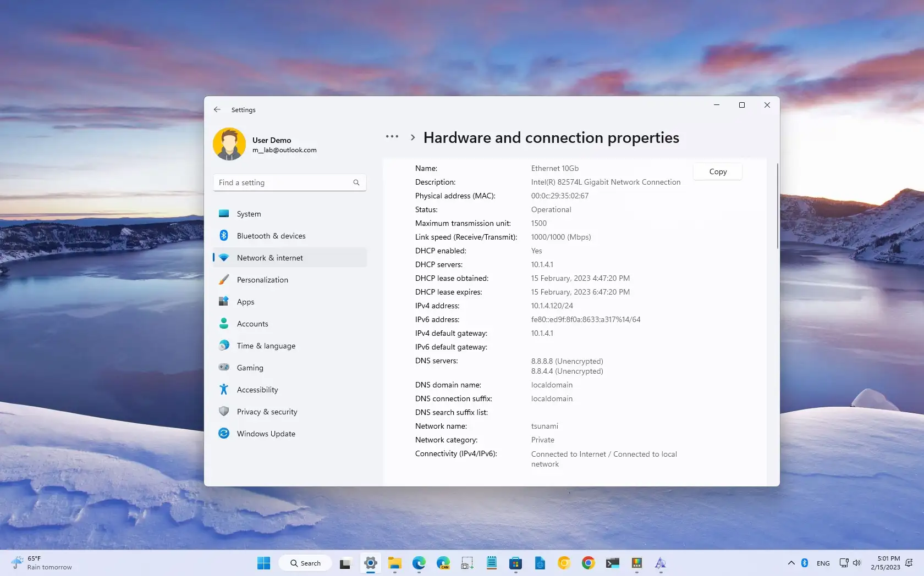Click the Find a setting search box
Screen dimensions: 924x576
click(290, 182)
